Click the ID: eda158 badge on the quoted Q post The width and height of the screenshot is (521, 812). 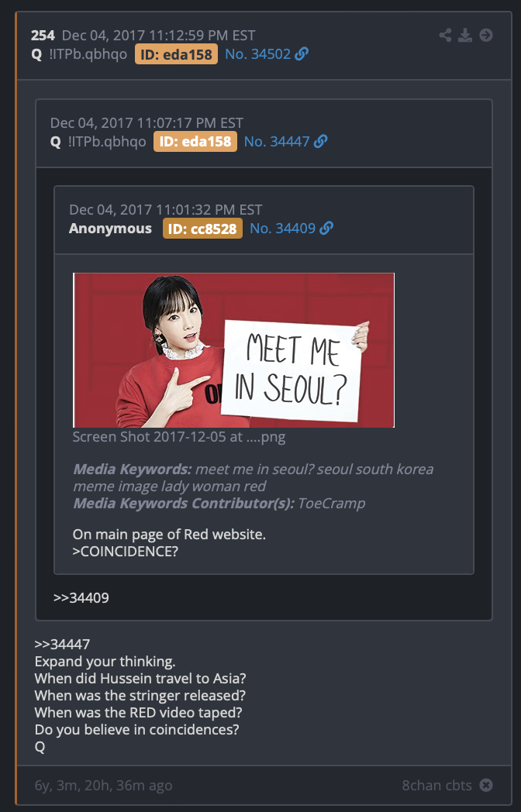pos(195,141)
